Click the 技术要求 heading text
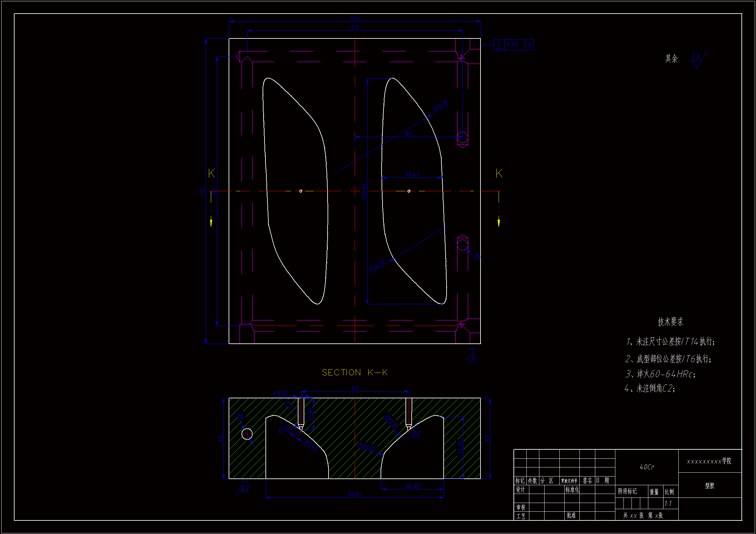The image size is (756, 534). coord(670,322)
